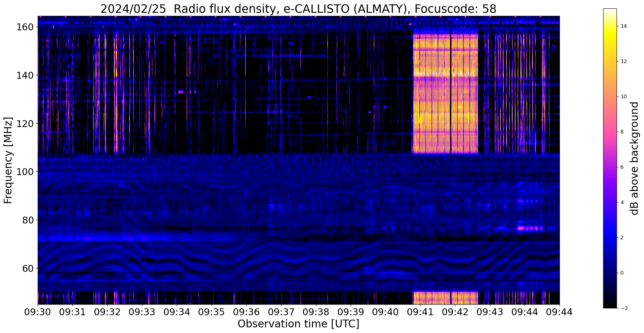Click the 'dB above background' colorbar label

(x=634, y=158)
